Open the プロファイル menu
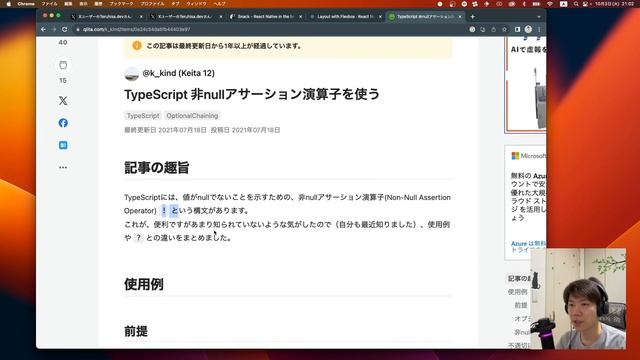 click(152, 4)
